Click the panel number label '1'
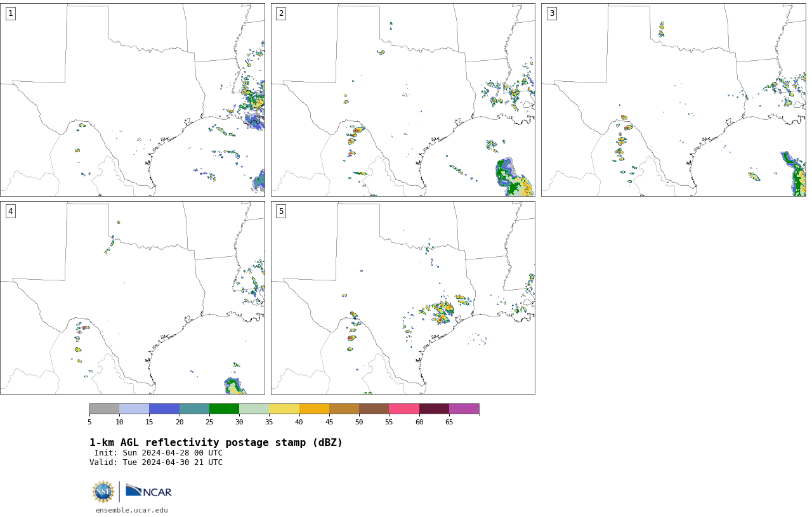812x517 pixels. click(10, 13)
